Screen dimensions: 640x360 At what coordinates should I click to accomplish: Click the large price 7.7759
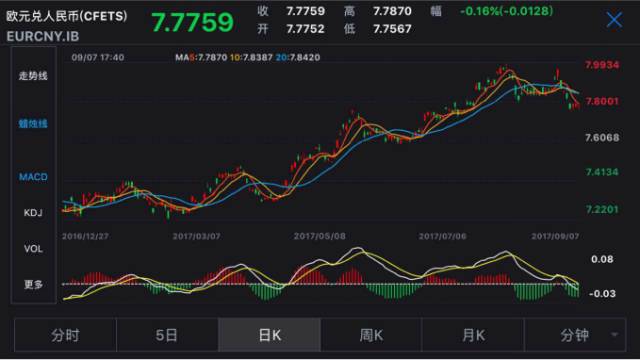pyautogui.click(x=192, y=22)
